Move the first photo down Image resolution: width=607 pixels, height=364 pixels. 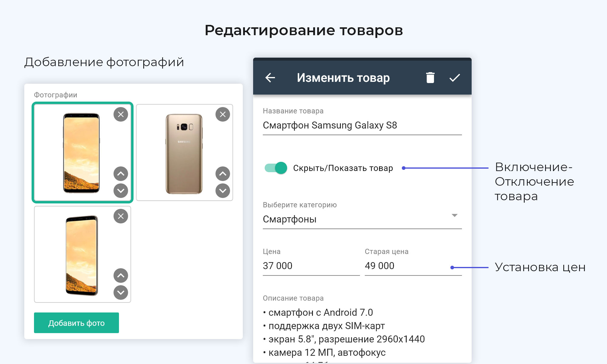[x=121, y=191]
